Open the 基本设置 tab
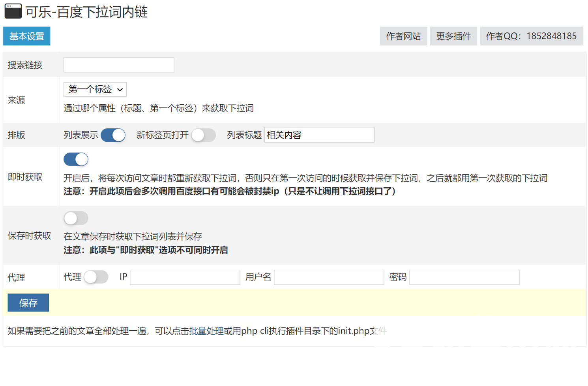The height and width of the screenshot is (386, 588). (27, 36)
